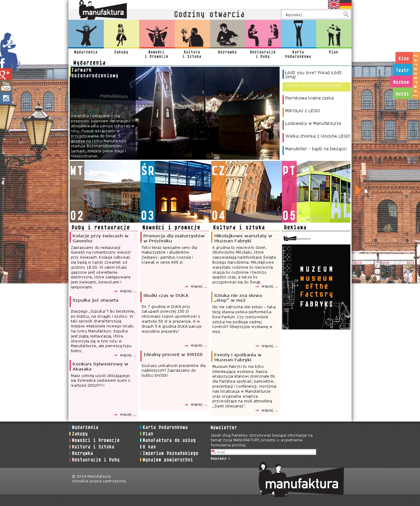The image size is (420, 506).
Task: Click the orange next arrow by calendar
Action: point(358,190)
